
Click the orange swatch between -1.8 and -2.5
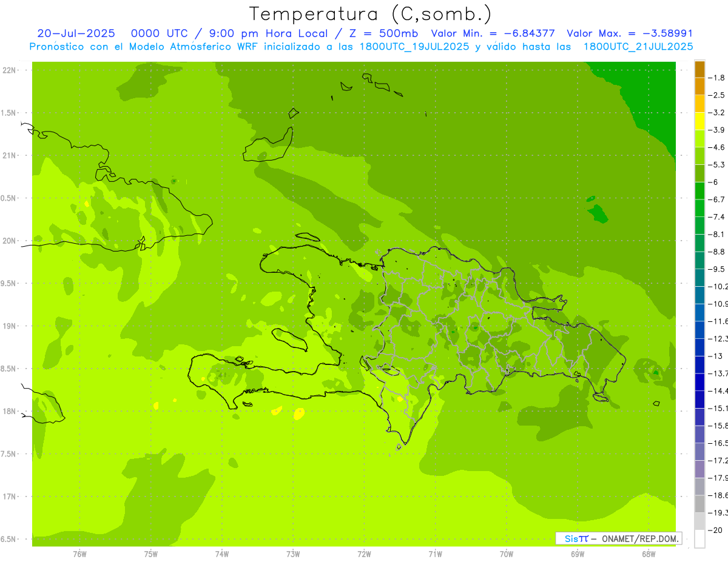click(x=700, y=87)
